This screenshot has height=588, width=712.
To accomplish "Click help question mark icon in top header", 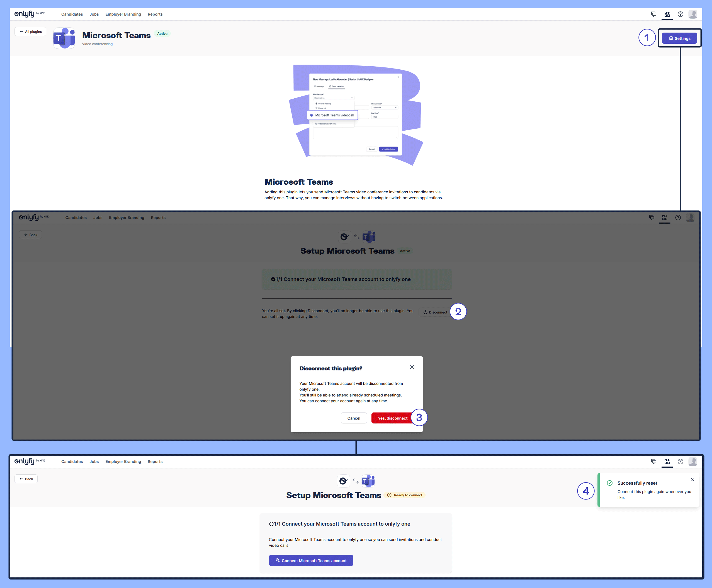I will tap(680, 14).
